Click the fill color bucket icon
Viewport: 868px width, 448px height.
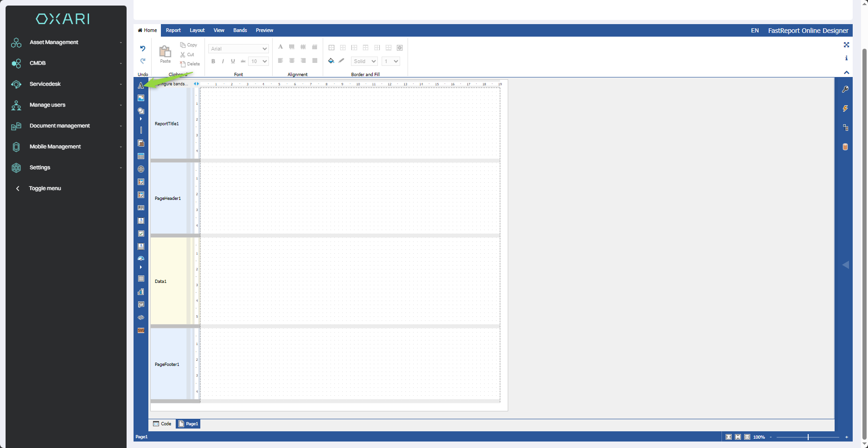pos(331,61)
